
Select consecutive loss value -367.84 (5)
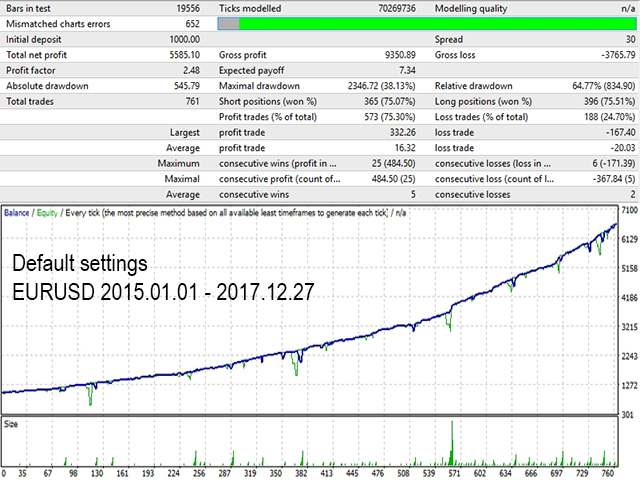(614, 179)
